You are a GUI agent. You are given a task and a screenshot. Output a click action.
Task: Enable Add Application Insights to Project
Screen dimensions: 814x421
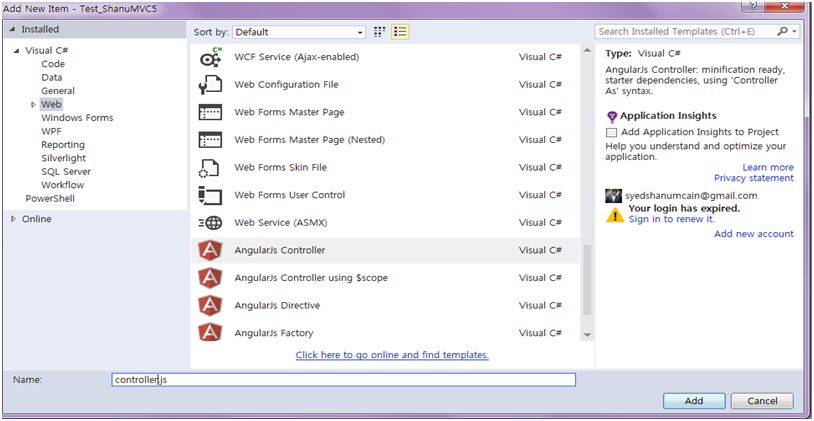[612, 132]
